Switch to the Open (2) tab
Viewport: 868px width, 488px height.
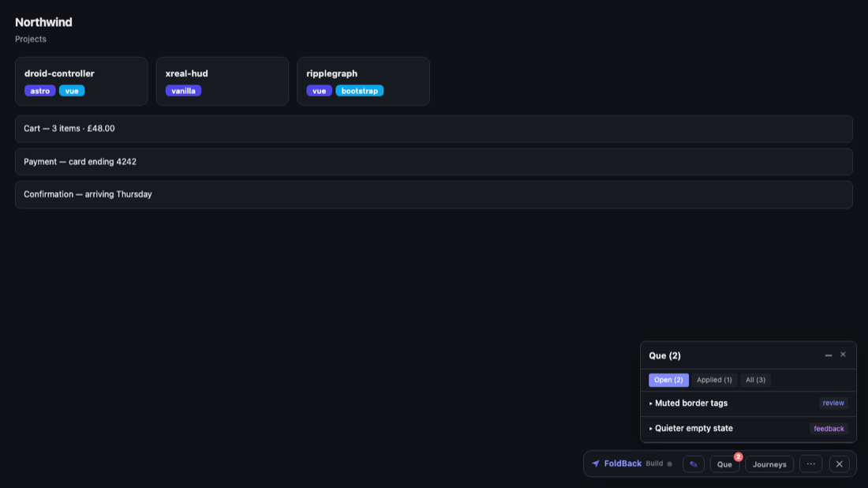tap(668, 380)
